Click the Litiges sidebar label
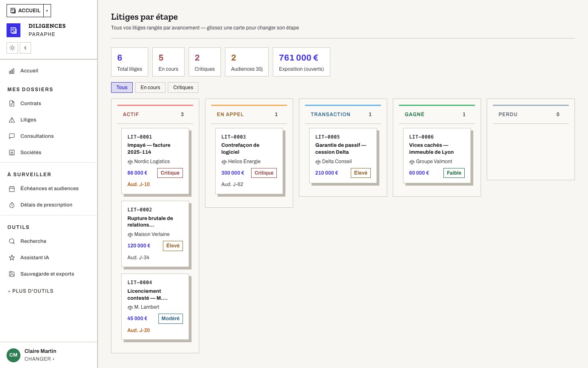Image resolution: width=588 pixels, height=368 pixels. (x=28, y=120)
